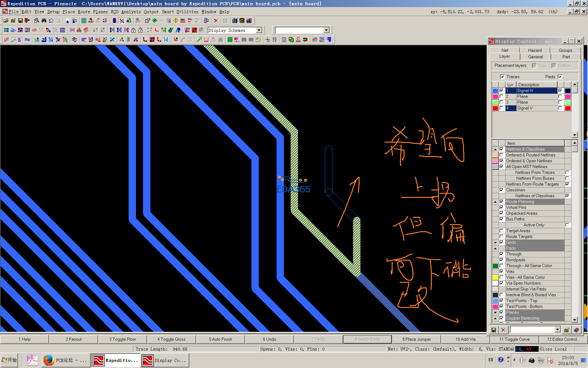Collapse the Route Planning section
This screenshot has width=588, height=368.
(495, 202)
